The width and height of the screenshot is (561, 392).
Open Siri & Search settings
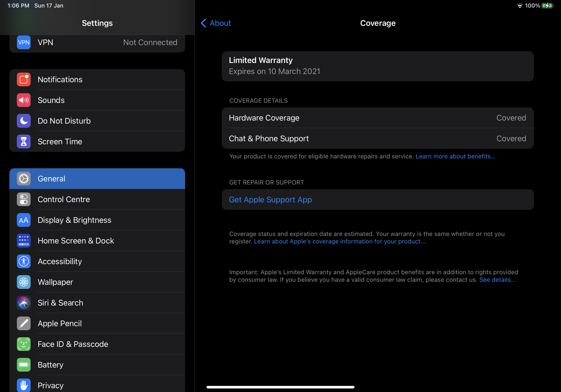click(97, 303)
